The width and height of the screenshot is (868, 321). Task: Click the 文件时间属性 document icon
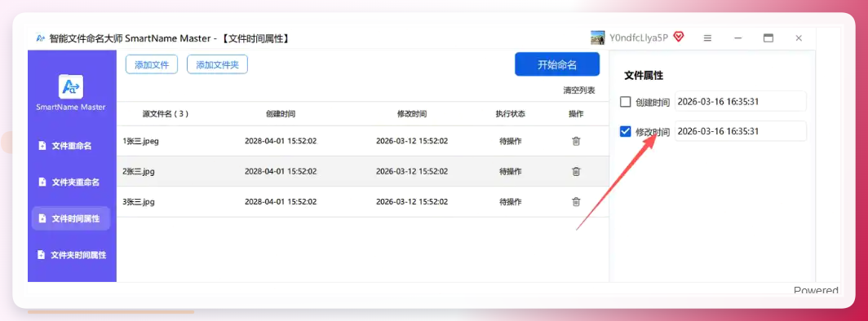tap(42, 218)
